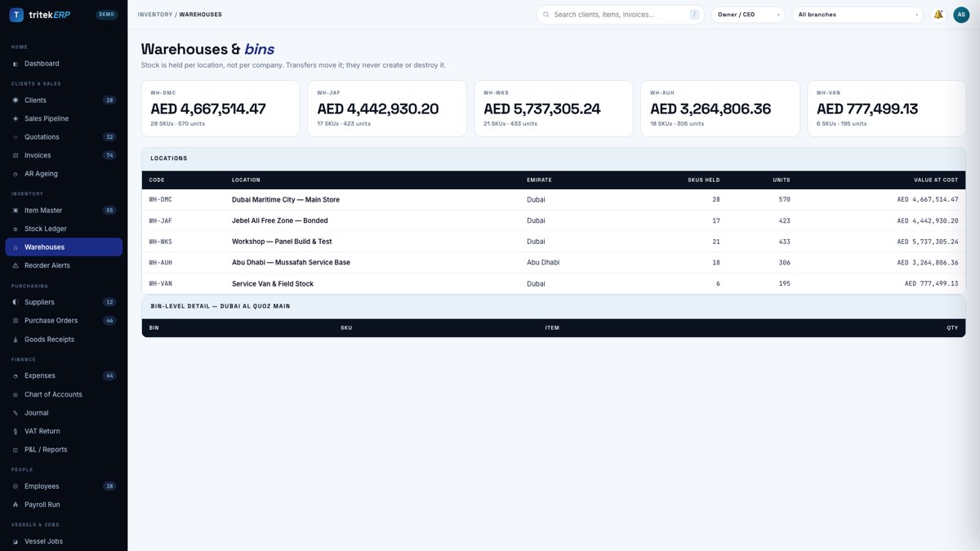Screen dimensions: 980x551
Task: Click the Goods Receipts download icon
Action: pos(16,340)
